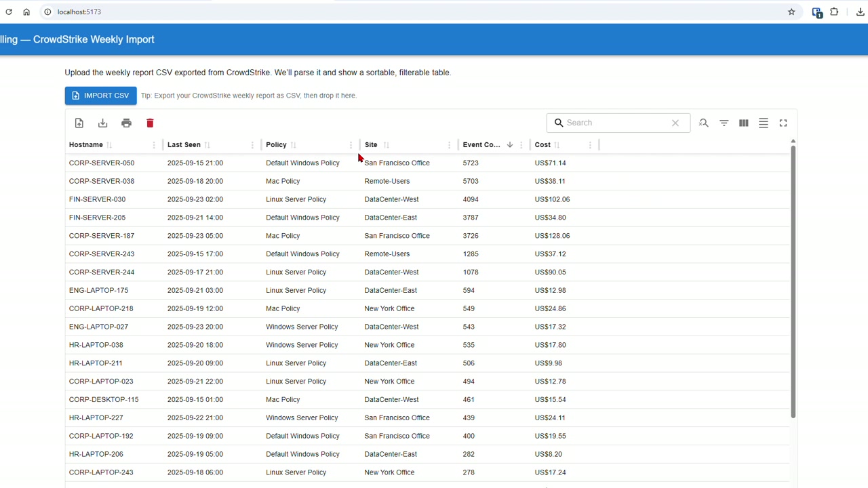Click page title CrowdStrike Weekly Import

coord(94,39)
